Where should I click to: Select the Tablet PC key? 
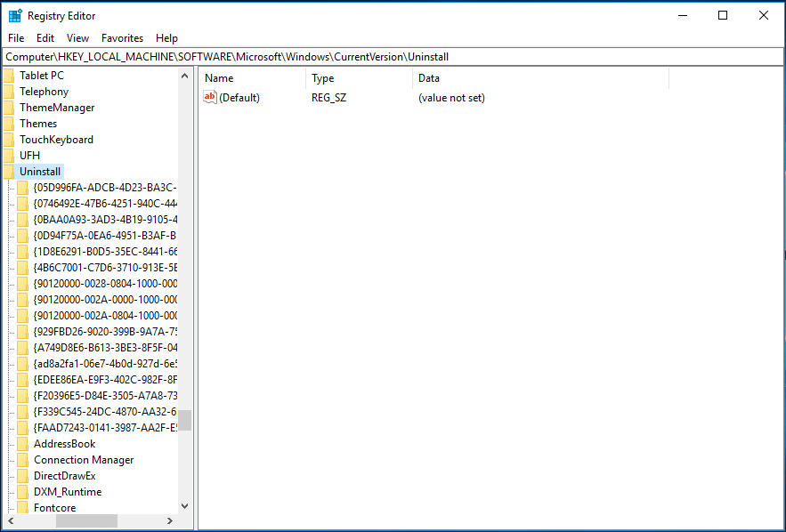pyautogui.click(x=42, y=76)
